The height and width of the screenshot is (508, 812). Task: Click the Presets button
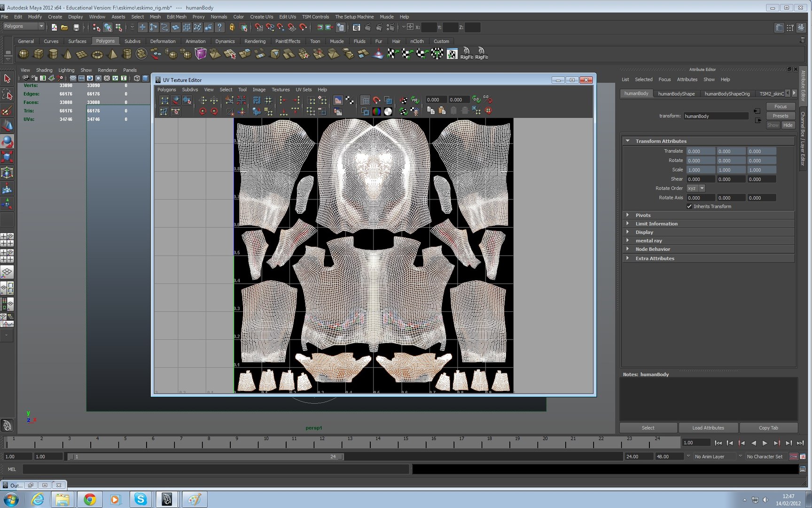point(780,116)
